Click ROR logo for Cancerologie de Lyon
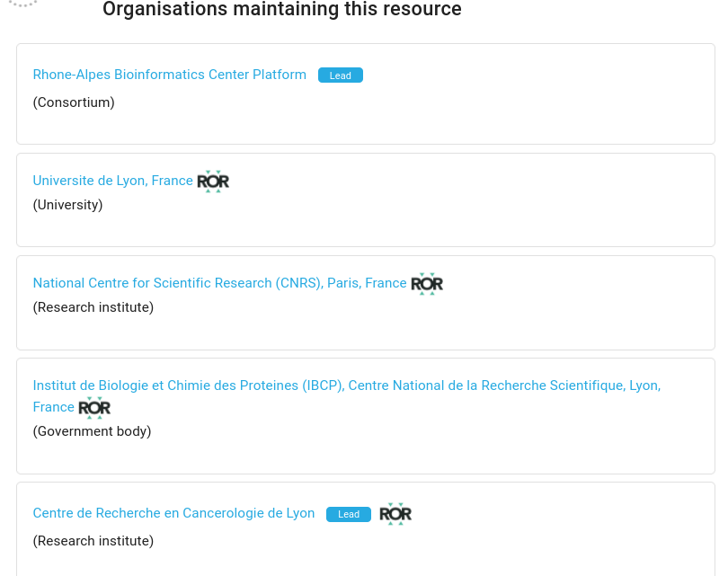Viewport: 728px width, 576px height. coord(395,514)
